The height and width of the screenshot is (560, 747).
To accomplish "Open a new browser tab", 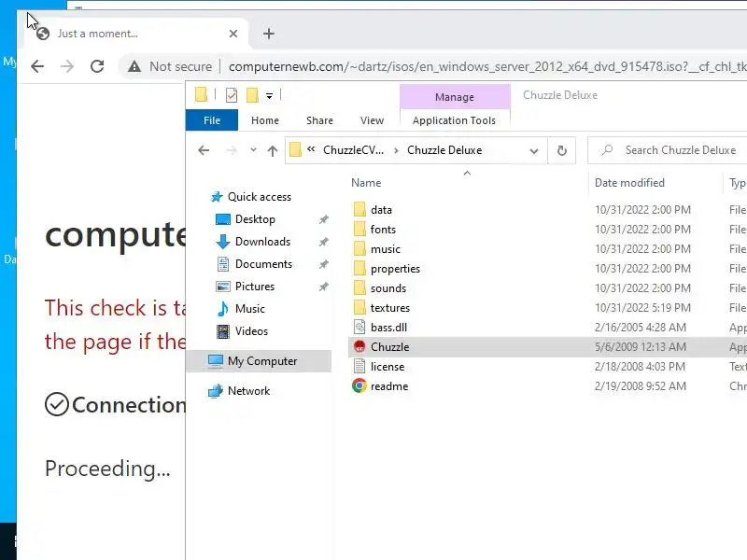I will 269,34.
